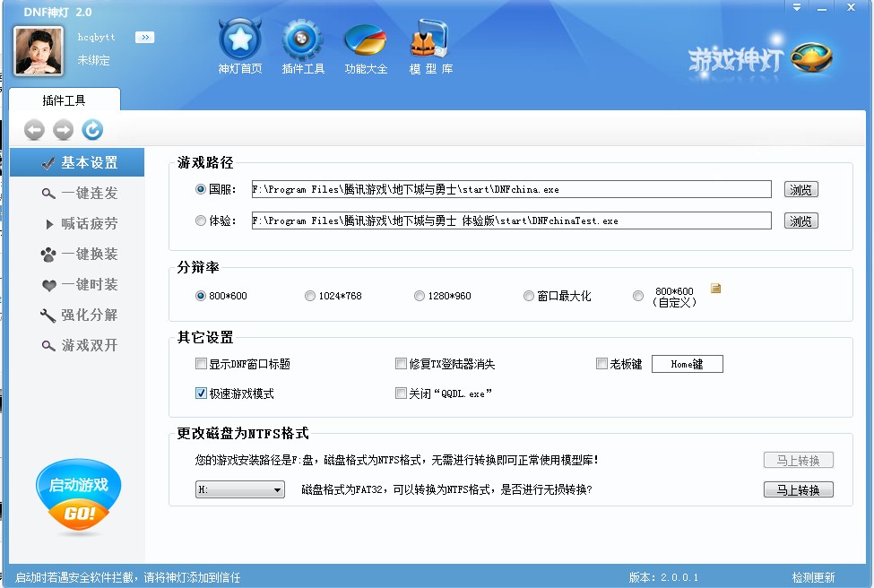The height and width of the screenshot is (588, 874).
Task: Click the 国服 game path input field
Action: [511, 189]
